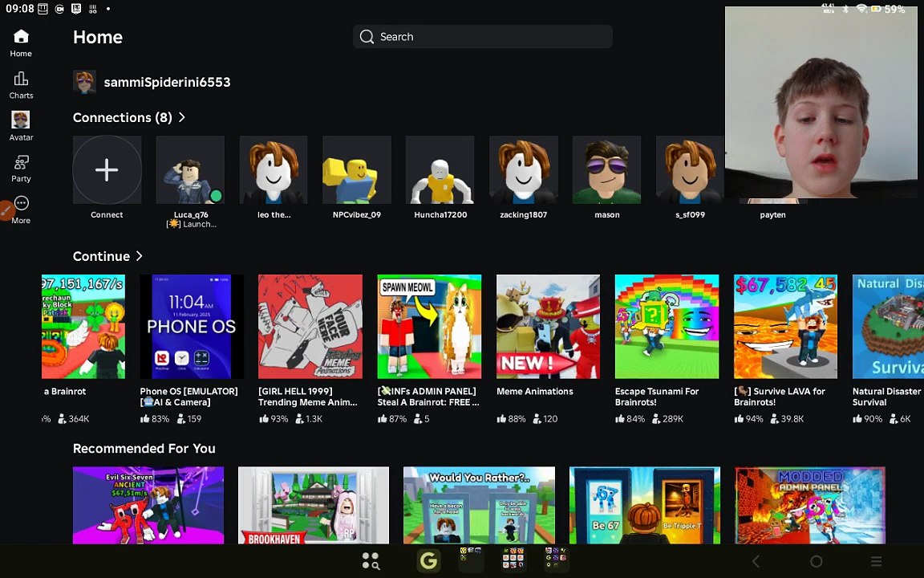The height and width of the screenshot is (578, 924).
Task: Open the Avatar sidebar icon
Action: pyautogui.click(x=21, y=126)
